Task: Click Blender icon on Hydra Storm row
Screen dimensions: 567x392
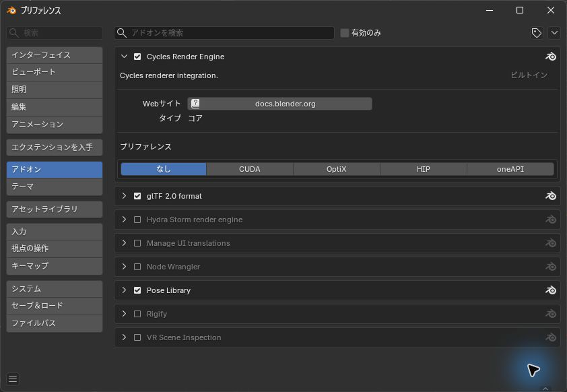Action: coord(551,220)
